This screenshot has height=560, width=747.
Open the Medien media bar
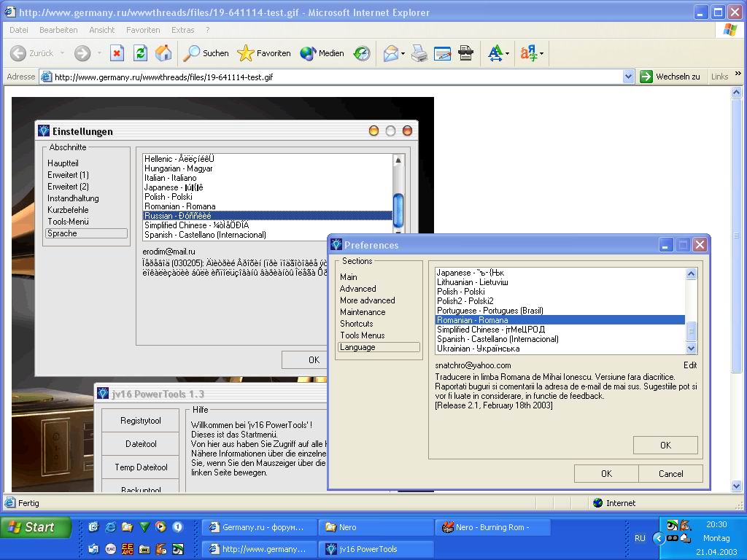(x=322, y=53)
